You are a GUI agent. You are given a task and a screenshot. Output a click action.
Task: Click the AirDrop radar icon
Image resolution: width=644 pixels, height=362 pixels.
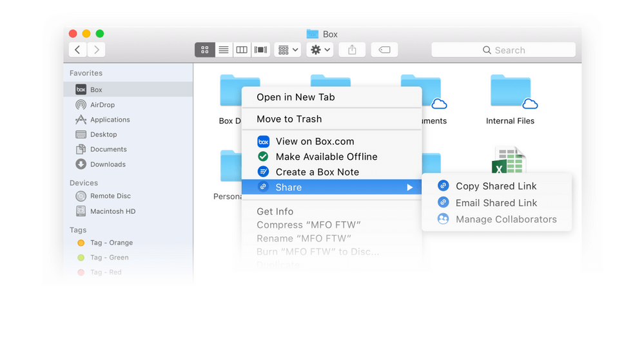tap(81, 104)
